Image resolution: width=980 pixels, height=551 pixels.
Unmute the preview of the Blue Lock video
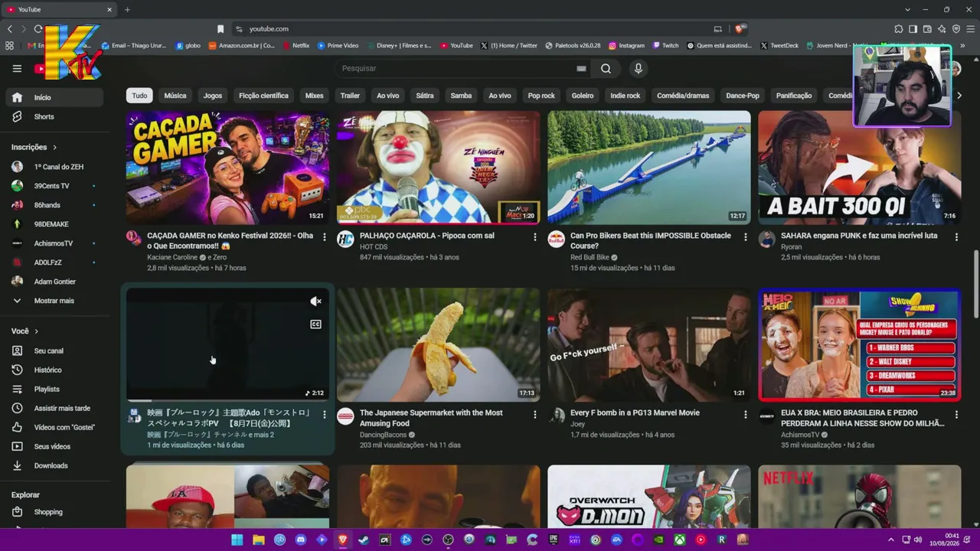[315, 302]
